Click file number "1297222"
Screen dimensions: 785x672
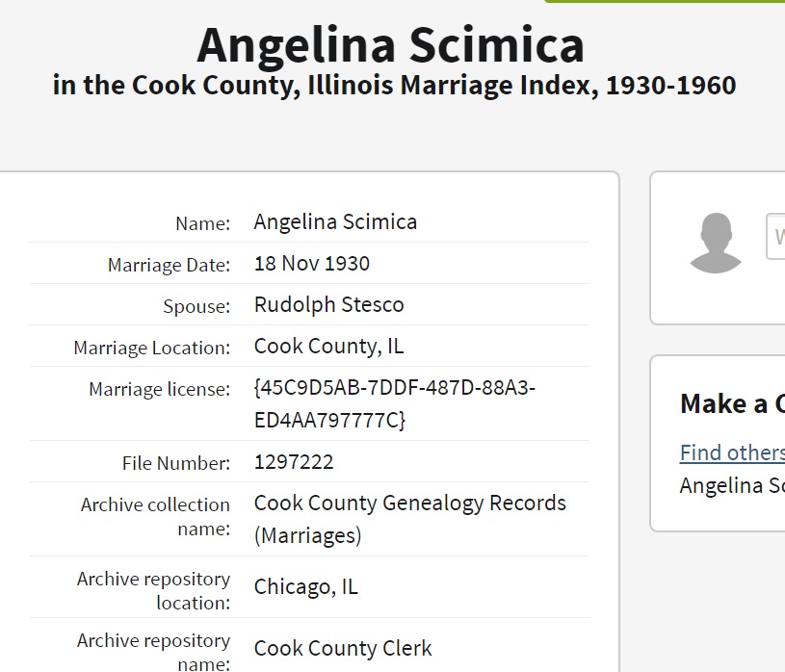point(294,462)
